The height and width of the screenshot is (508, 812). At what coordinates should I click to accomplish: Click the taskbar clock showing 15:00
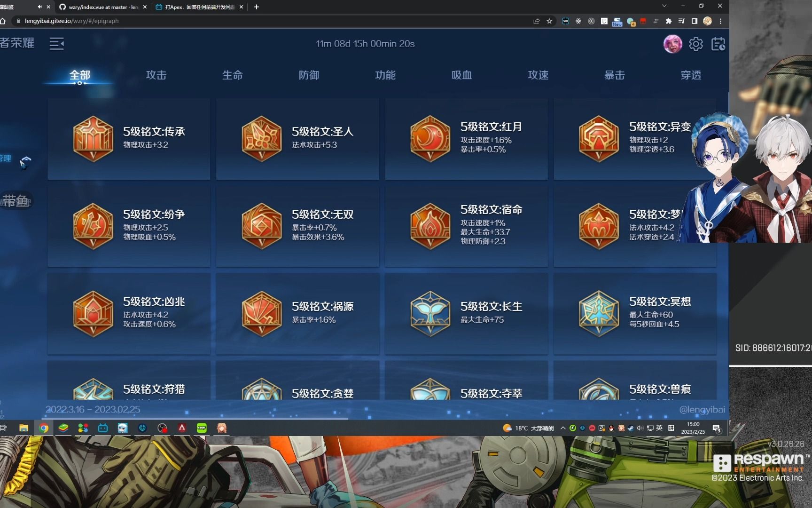pyautogui.click(x=693, y=428)
